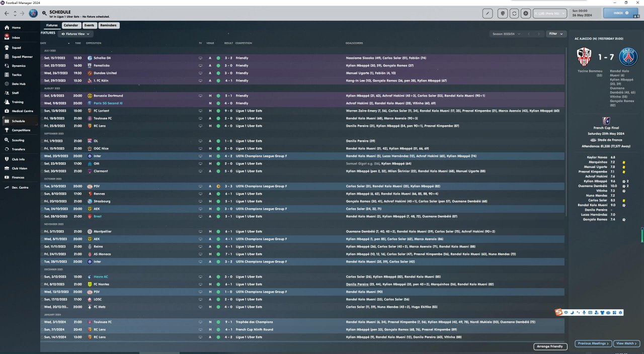Click Danilo Pereira goalscorer in FC Nantes row

[x=357, y=284]
